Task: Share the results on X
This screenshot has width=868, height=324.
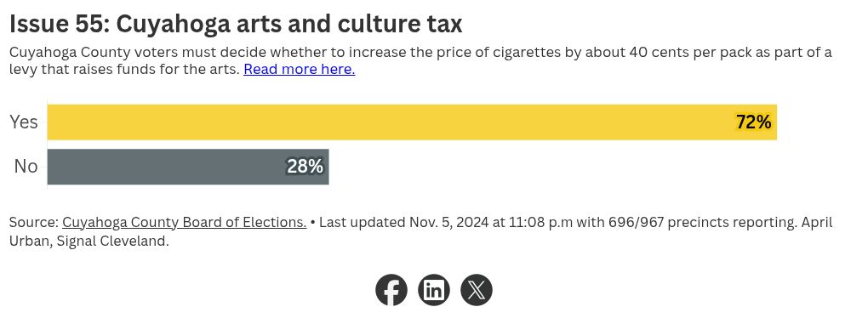Action: click(477, 290)
